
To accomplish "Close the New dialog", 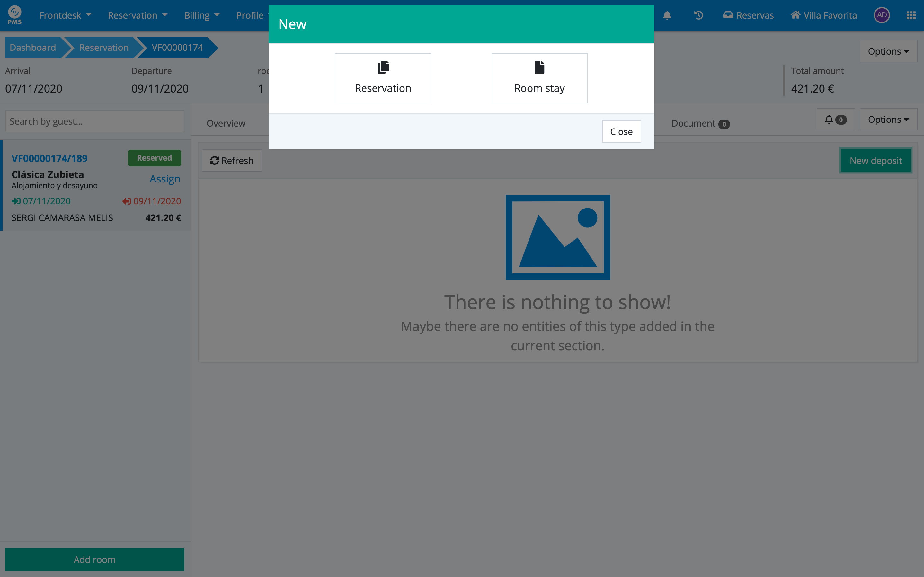I will [621, 132].
